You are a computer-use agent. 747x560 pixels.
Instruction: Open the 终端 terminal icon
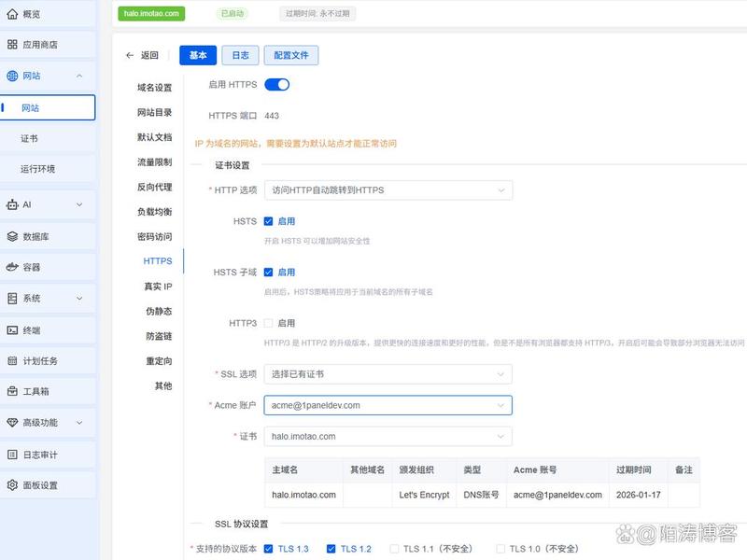[12, 330]
